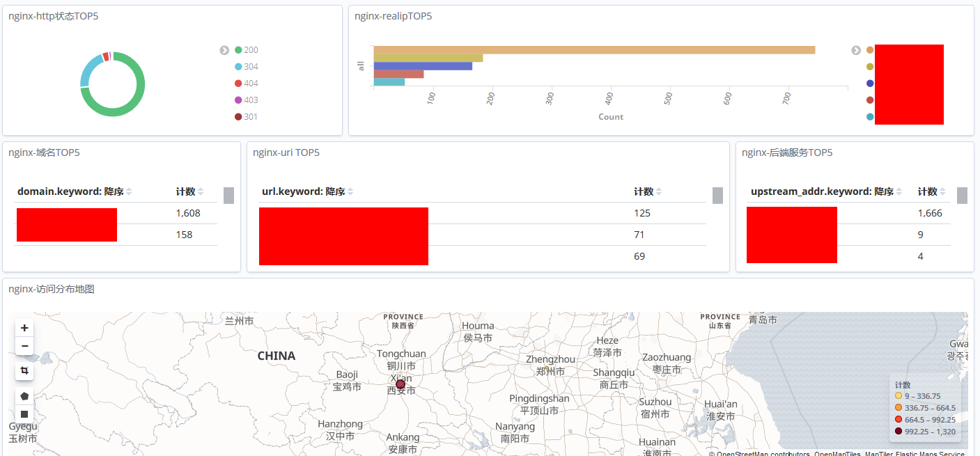Select the draw polygon map tool

tap(24, 396)
